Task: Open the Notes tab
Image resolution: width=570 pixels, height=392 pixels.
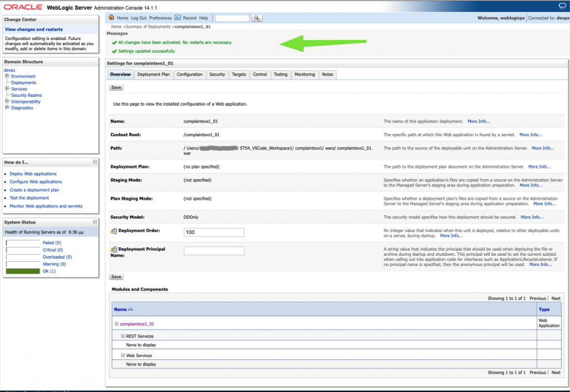Action: point(327,75)
